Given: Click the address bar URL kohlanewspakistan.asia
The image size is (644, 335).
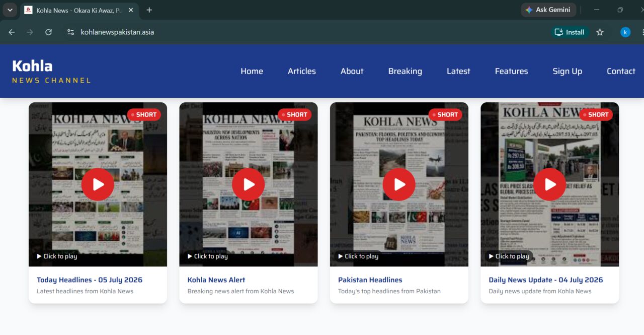Looking at the screenshot, I should 117,32.
